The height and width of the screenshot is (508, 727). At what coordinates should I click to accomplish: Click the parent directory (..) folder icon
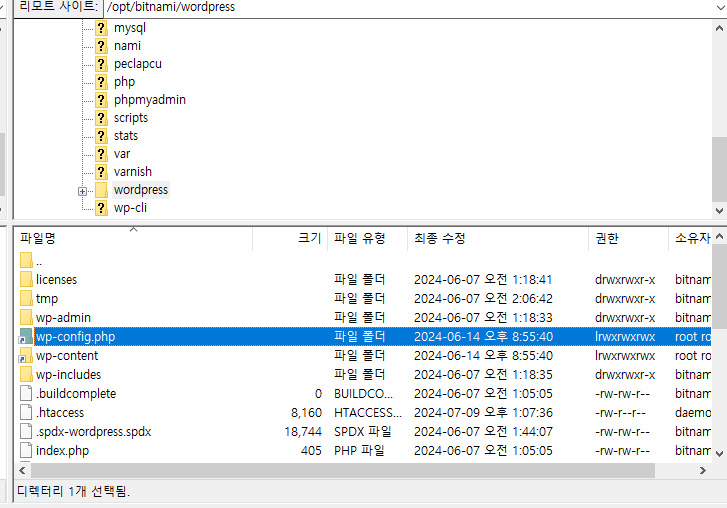click(26, 260)
